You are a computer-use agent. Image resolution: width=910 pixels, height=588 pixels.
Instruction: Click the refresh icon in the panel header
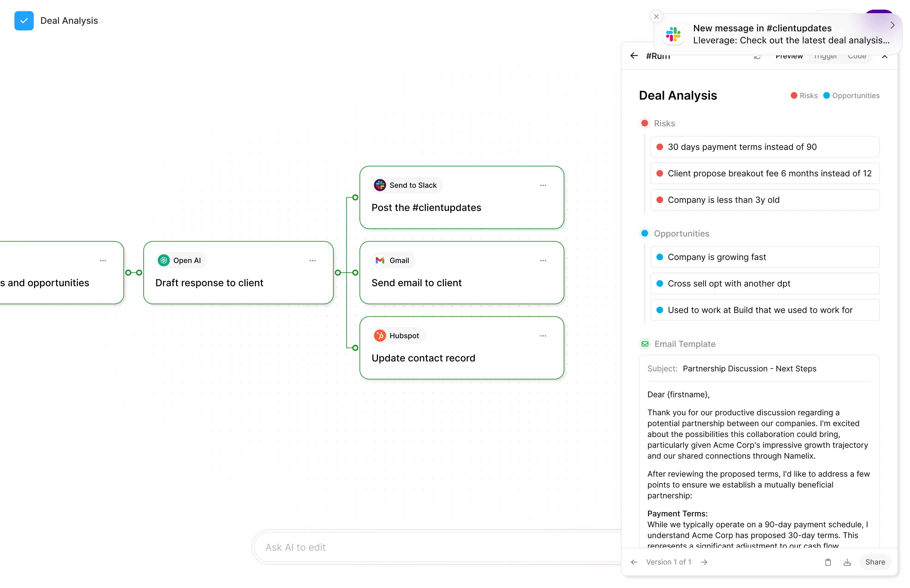tap(757, 57)
